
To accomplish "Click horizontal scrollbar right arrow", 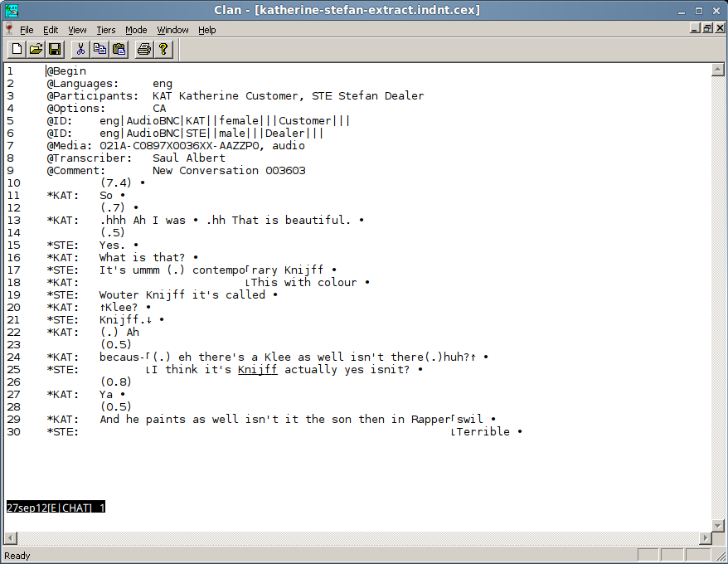I will (706, 538).
